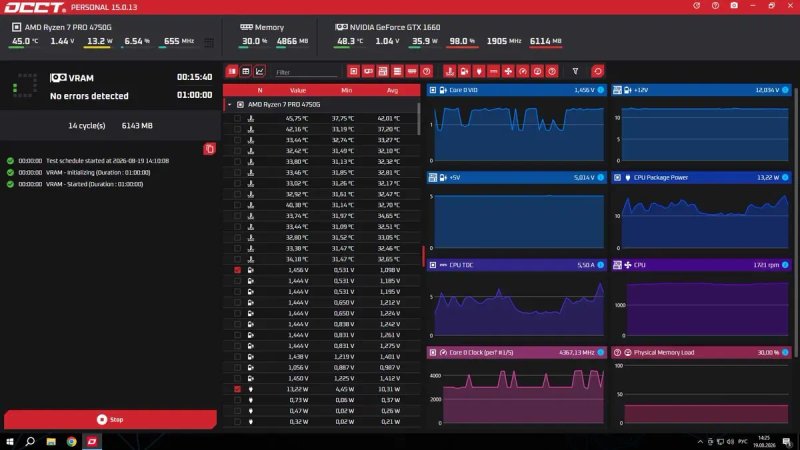Select the CPU fan rpm graph header
This screenshot has height=450, width=800.
pos(701,265)
